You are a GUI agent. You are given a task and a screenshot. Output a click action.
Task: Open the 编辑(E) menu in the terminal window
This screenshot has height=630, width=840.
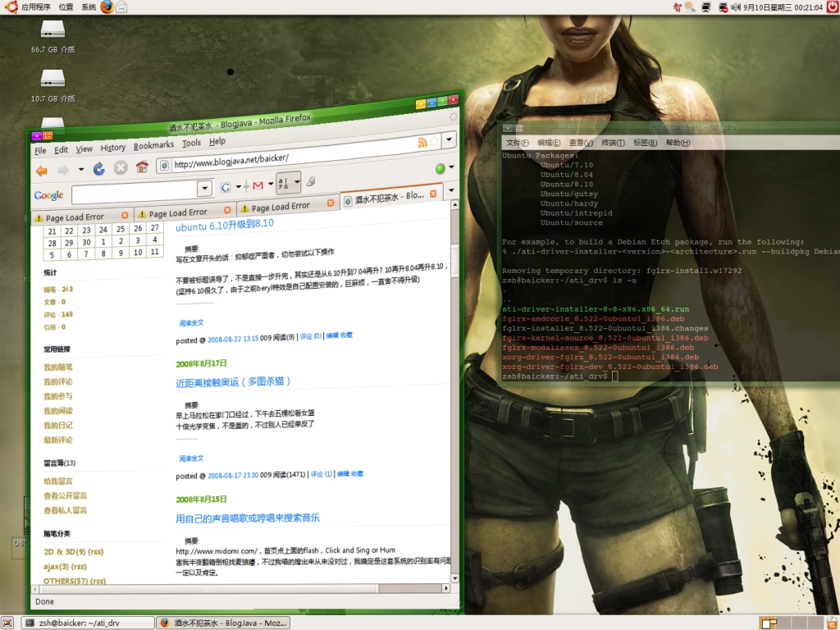(x=549, y=143)
